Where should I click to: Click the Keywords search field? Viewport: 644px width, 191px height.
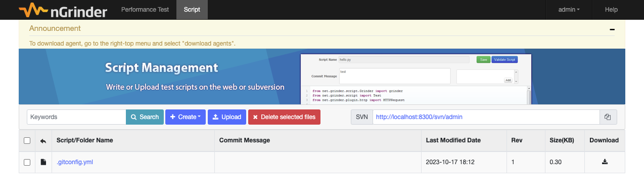(x=76, y=117)
